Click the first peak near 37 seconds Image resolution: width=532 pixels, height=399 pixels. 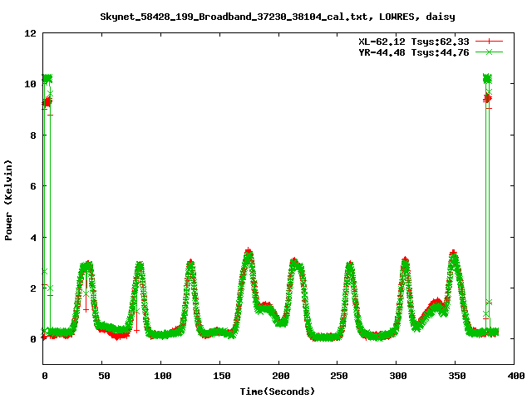pyautogui.click(x=86, y=266)
